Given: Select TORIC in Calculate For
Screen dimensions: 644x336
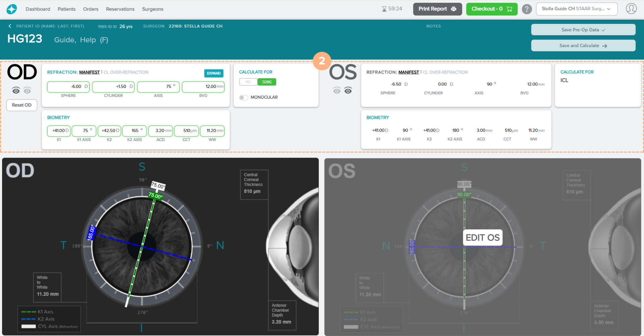Looking at the screenshot, I should click(x=267, y=82).
